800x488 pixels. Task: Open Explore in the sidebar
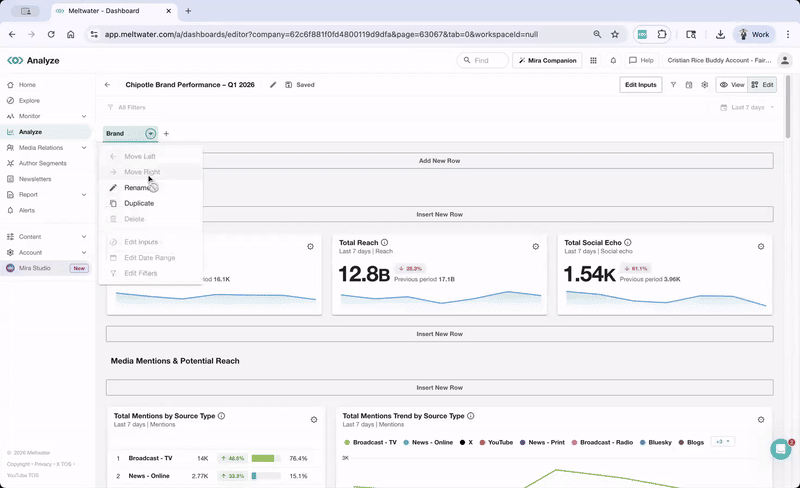[29, 101]
